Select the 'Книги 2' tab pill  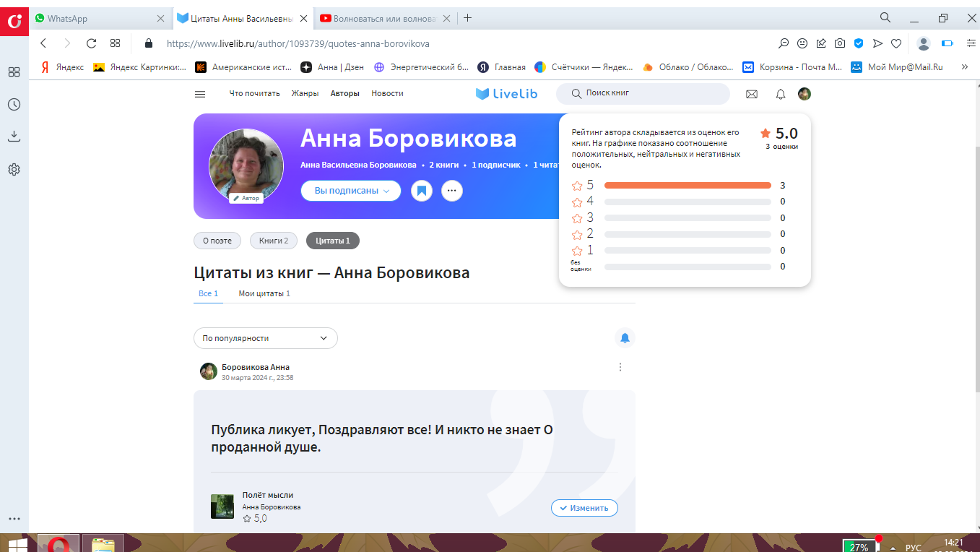coord(274,241)
